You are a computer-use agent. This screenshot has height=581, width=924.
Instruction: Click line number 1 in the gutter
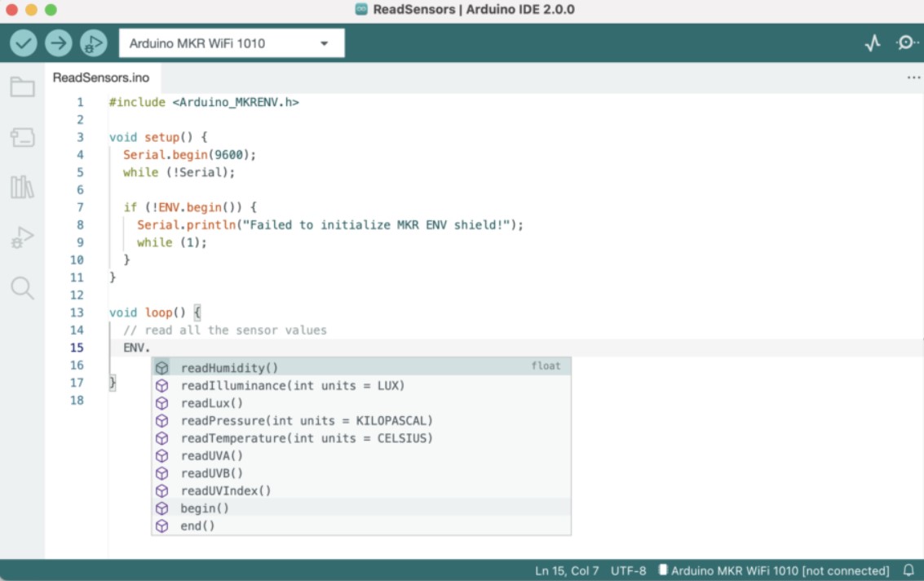[80, 102]
